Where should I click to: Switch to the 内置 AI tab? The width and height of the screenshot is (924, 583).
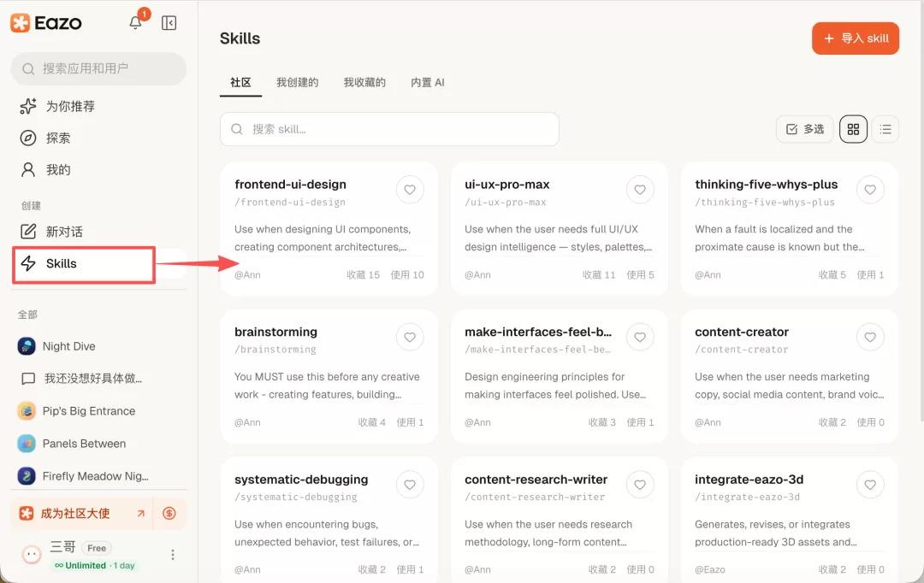point(428,82)
